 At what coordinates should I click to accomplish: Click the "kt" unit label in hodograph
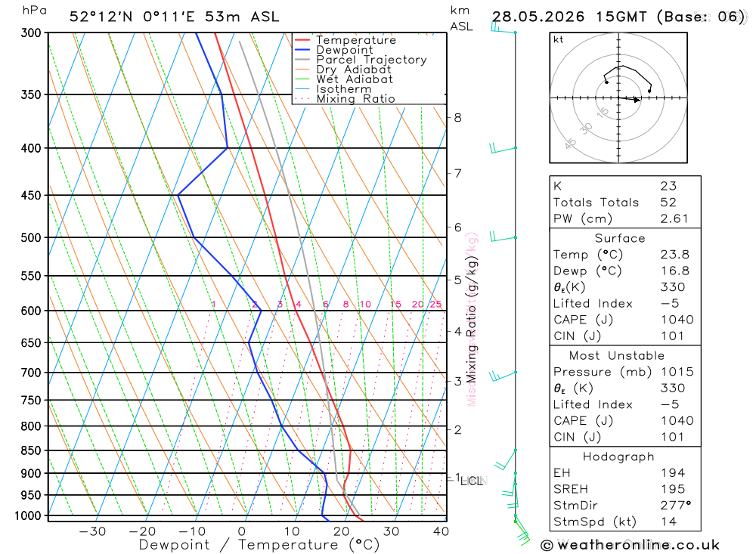[559, 39]
